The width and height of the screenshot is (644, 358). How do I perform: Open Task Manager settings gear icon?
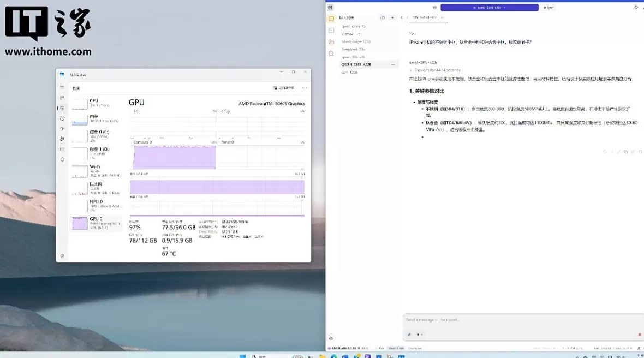[62, 255]
